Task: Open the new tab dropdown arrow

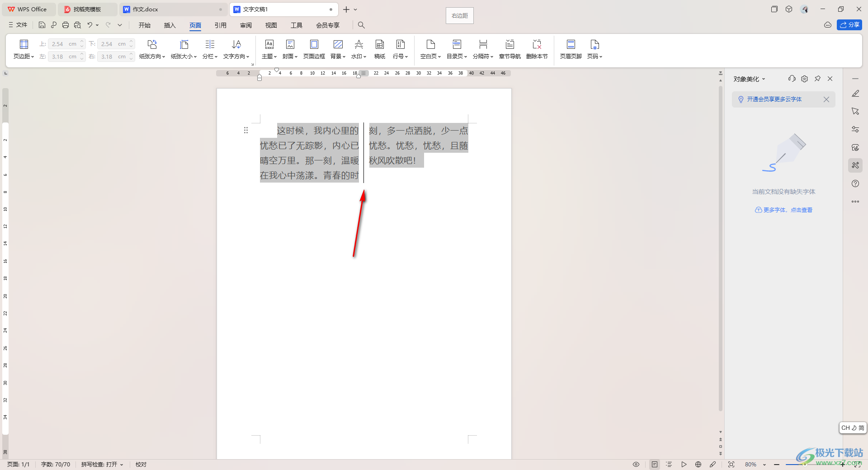Action: point(355,9)
